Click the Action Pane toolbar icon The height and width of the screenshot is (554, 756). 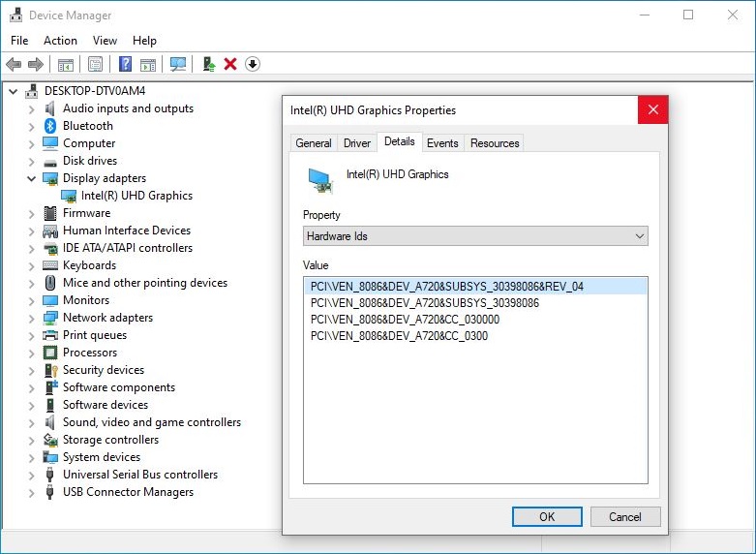[148, 64]
